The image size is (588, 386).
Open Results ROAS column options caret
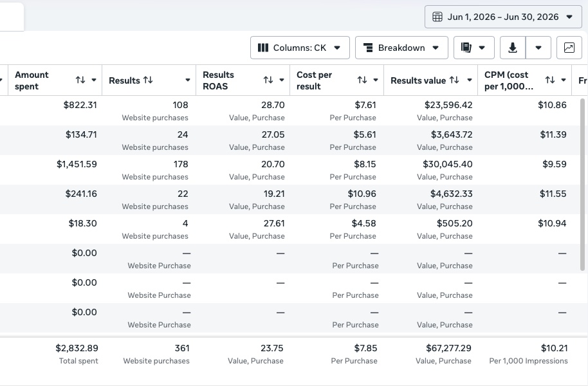(x=282, y=80)
